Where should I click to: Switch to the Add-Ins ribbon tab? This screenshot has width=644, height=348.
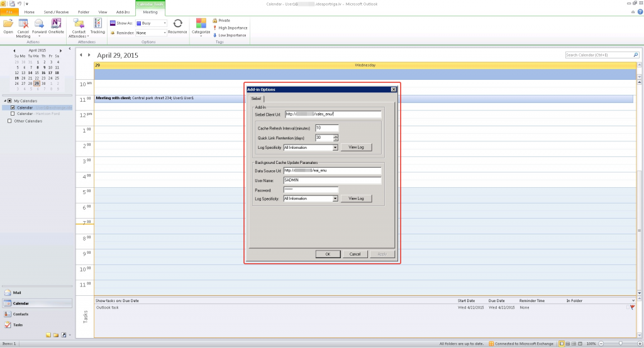[x=123, y=12]
